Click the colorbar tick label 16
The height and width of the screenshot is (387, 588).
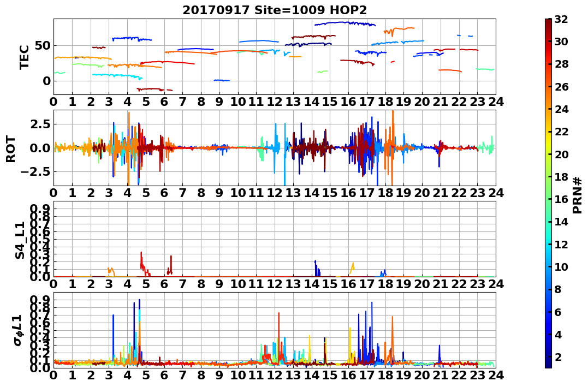click(561, 199)
